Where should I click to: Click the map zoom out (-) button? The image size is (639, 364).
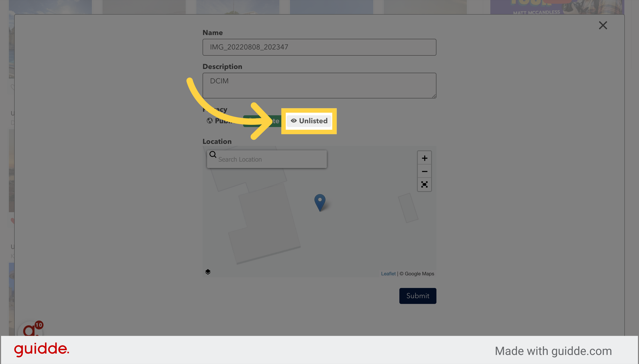click(x=424, y=171)
